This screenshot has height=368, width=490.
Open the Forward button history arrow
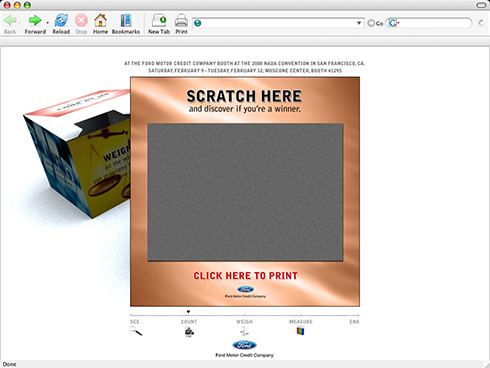click(47, 23)
